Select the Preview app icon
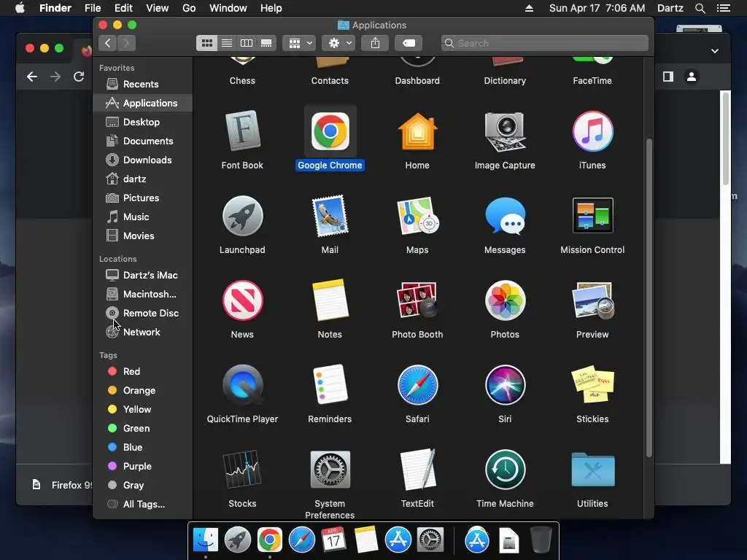 click(x=592, y=300)
